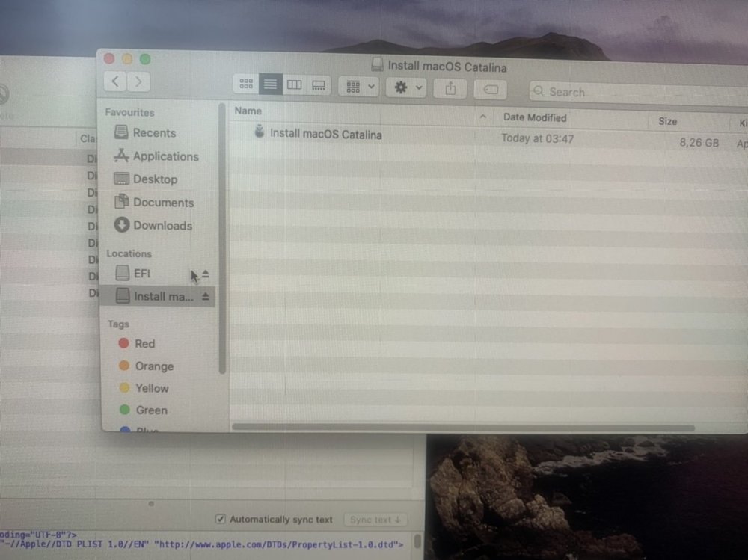The width and height of the screenshot is (748, 560).
Task: Sort by the Name column
Action: coord(248,111)
